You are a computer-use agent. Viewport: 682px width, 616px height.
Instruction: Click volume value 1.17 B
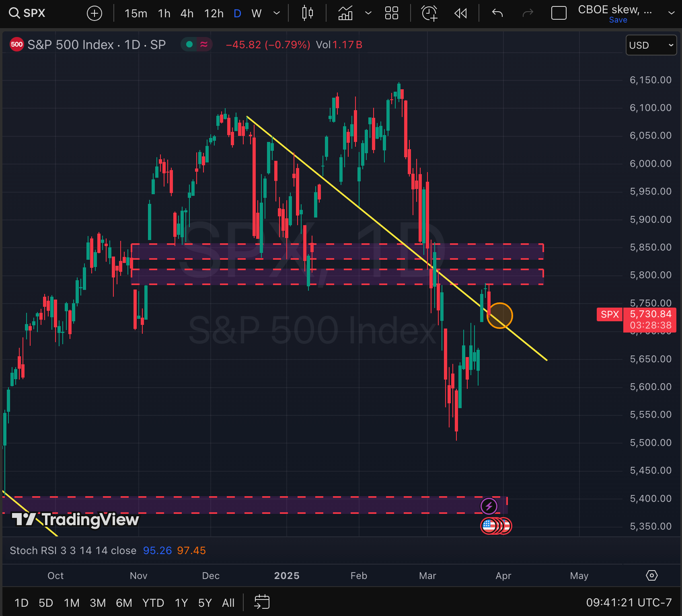[347, 45]
